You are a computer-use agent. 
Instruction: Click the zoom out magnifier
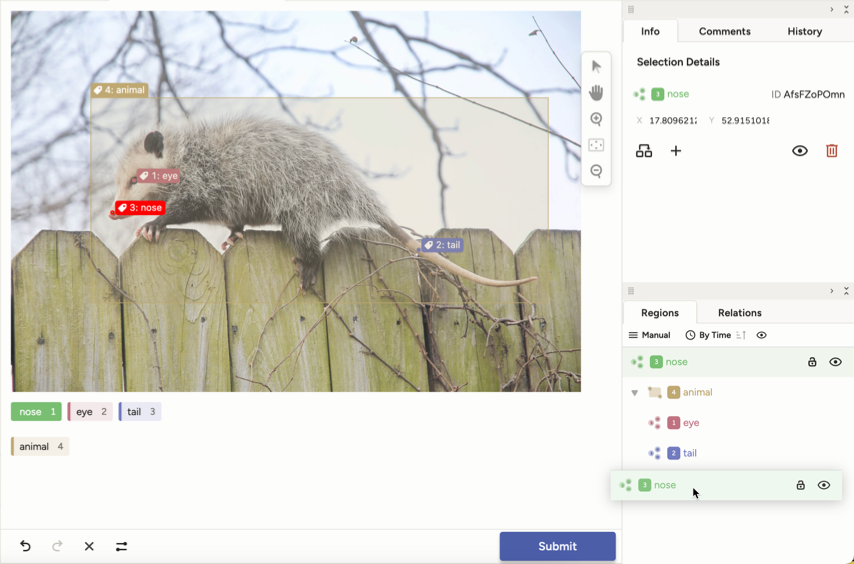tap(596, 172)
